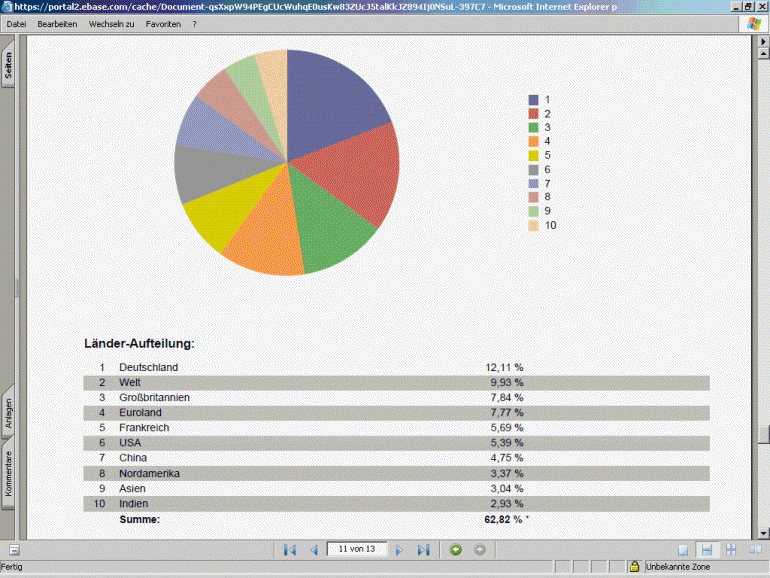Click legend swatch for item 2
The image size is (770, 578).
533,114
